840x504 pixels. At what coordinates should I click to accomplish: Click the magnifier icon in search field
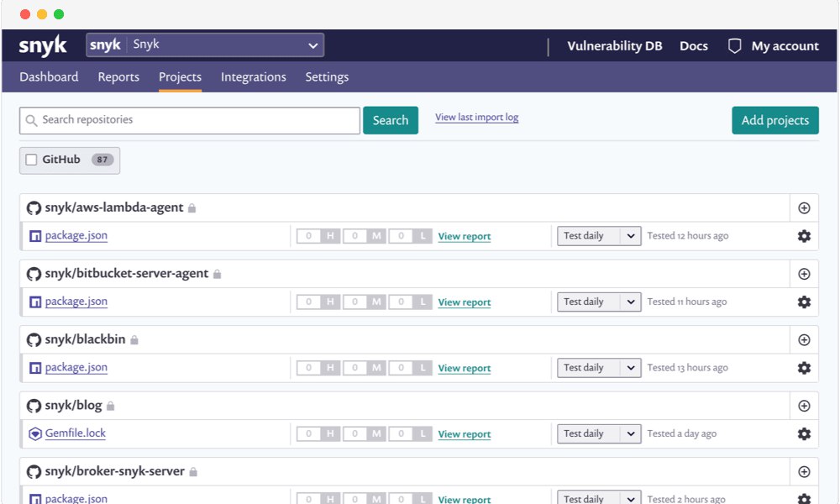click(32, 120)
